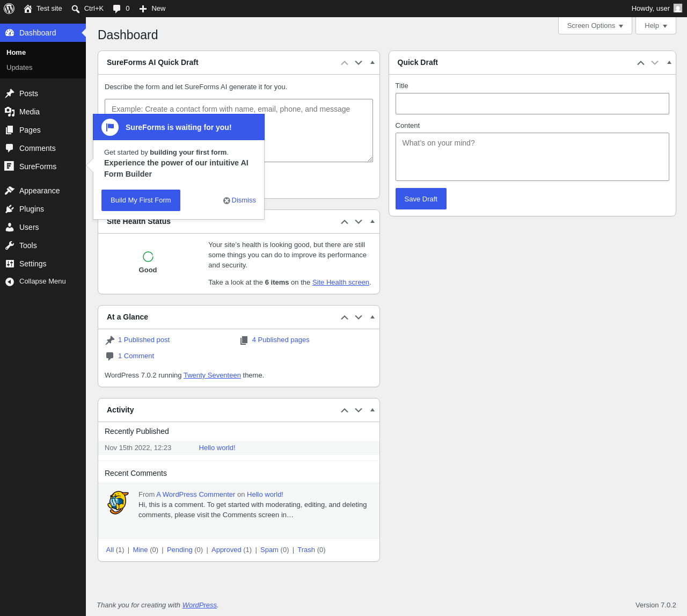Viewport: 687px width, 616px height.
Task: Click the Plugins plug icon in the sidebar
Action: pyautogui.click(x=10, y=209)
